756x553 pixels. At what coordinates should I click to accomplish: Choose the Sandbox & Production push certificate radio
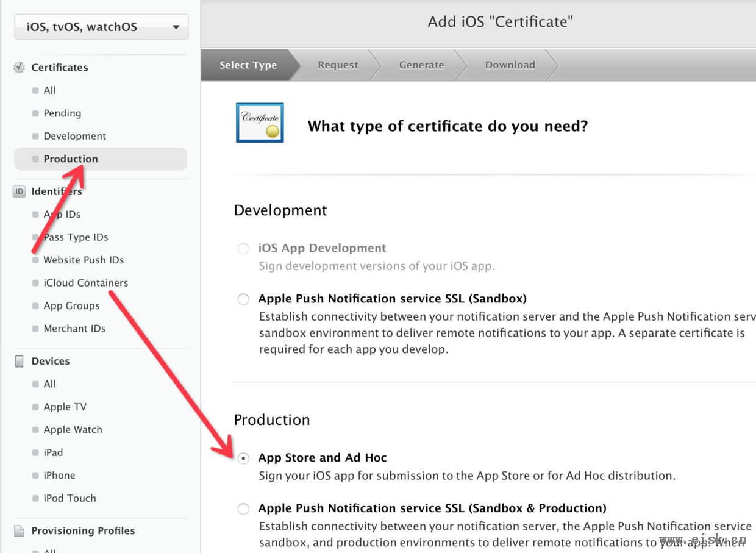click(243, 508)
